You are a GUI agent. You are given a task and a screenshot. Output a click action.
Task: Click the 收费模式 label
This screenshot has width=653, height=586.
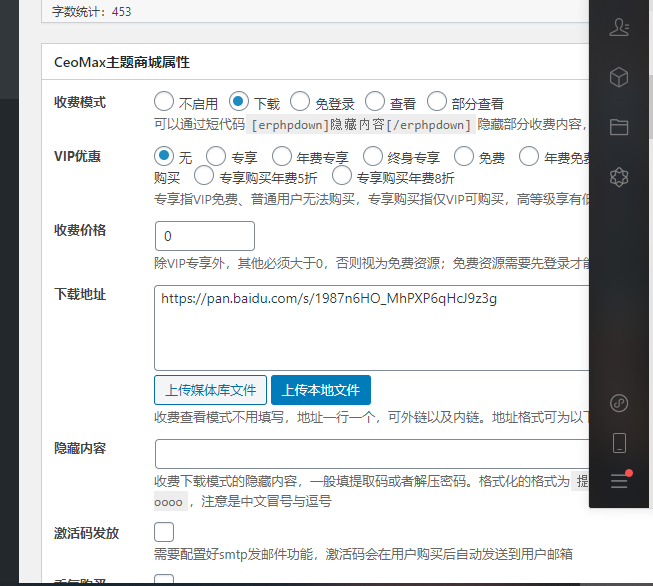tap(80, 102)
